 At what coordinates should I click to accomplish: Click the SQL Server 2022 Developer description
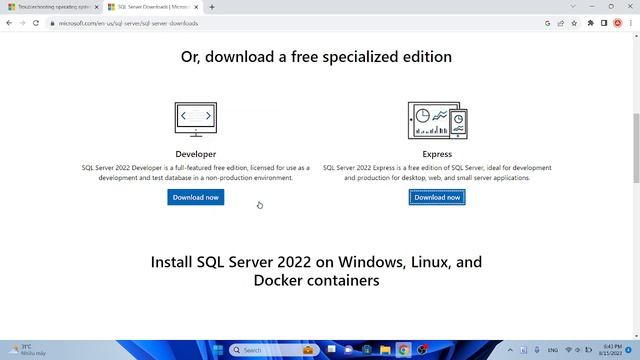pyautogui.click(x=196, y=173)
